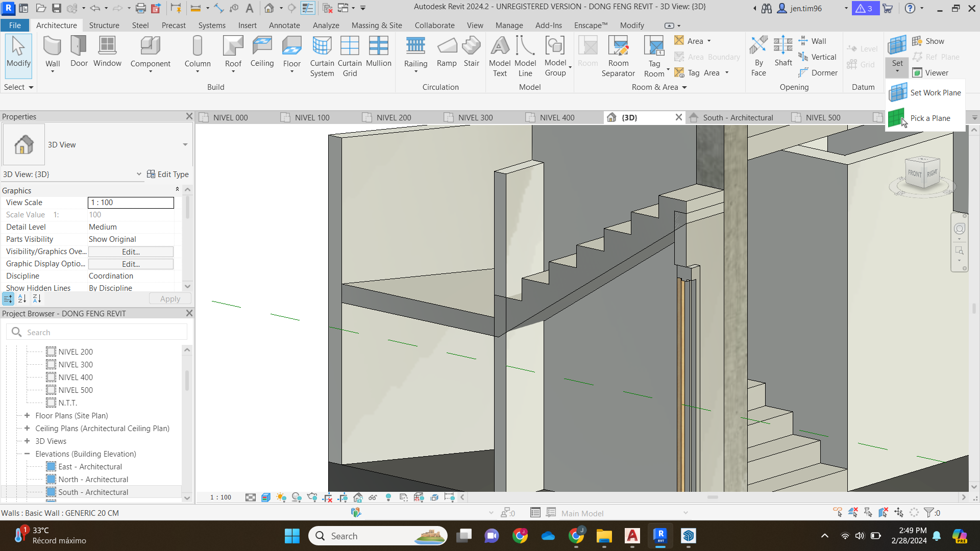Enable Reveal Hidden Elements lightbulb
The width and height of the screenshot is (980, 551).
(389, 497)
